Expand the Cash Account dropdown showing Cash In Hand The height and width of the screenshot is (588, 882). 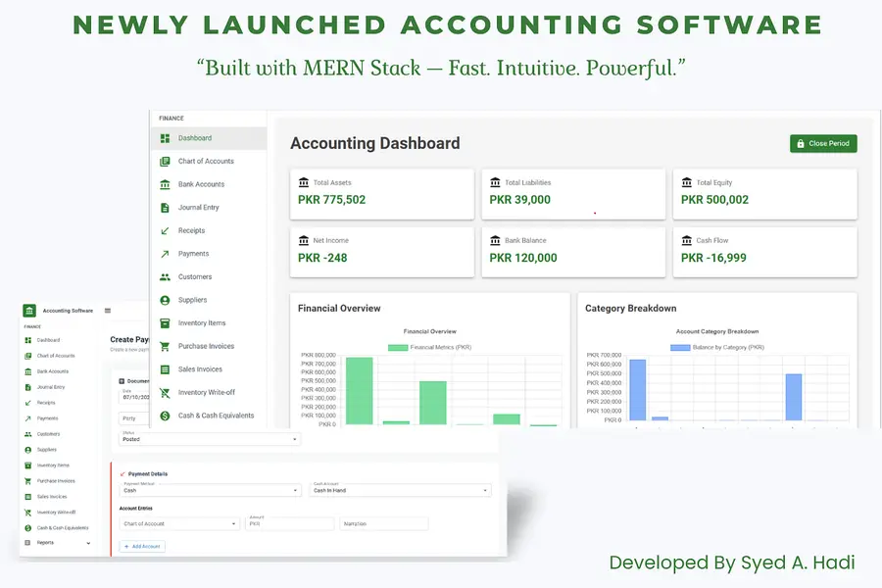coord(400,490)
